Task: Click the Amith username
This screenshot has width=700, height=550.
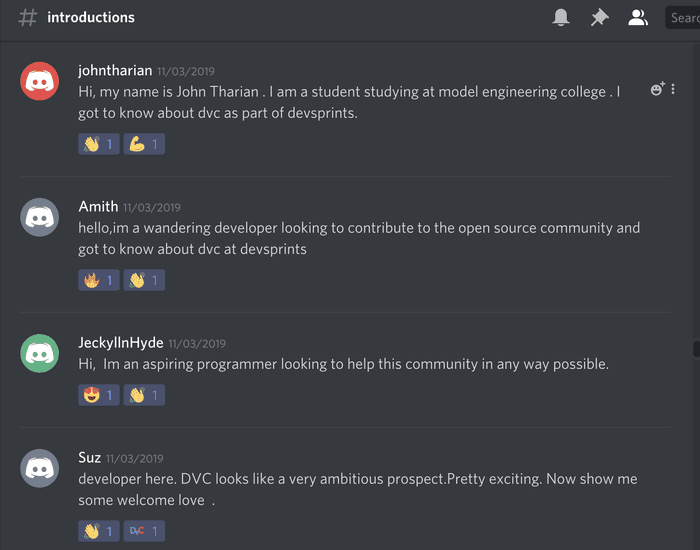Action: tap(98, 207)
